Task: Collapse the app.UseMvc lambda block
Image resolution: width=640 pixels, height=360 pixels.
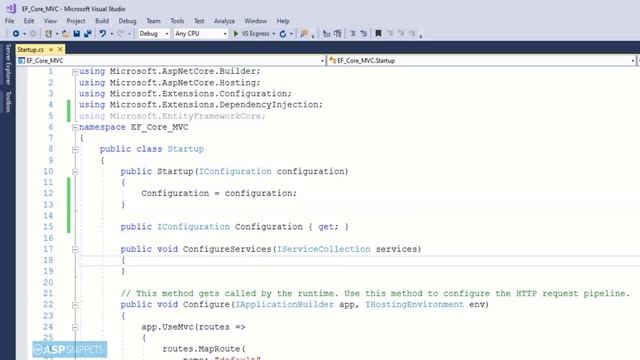Action: (75, 327)
